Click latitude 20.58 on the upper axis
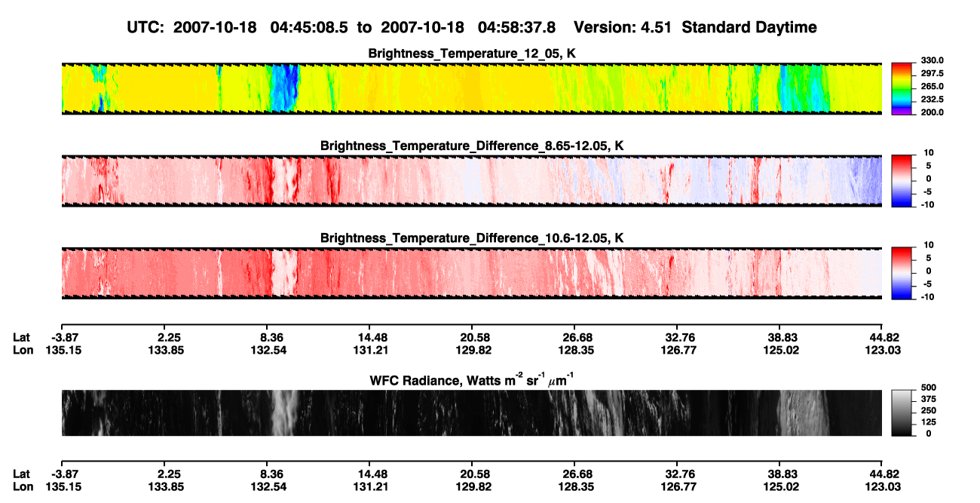The width and height of the screenshot is (980, 503). [x=475, y=338]
